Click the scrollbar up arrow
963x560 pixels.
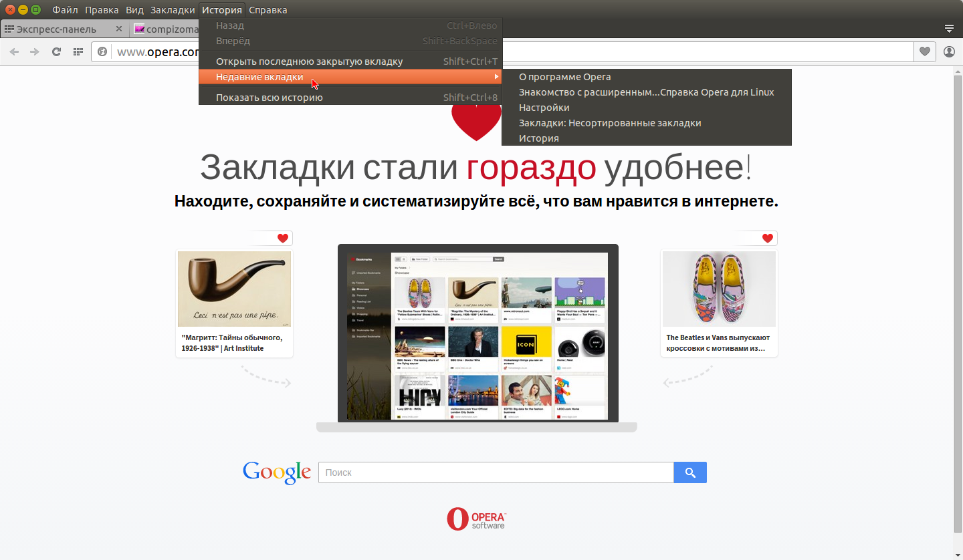click(x=958, y=71)
